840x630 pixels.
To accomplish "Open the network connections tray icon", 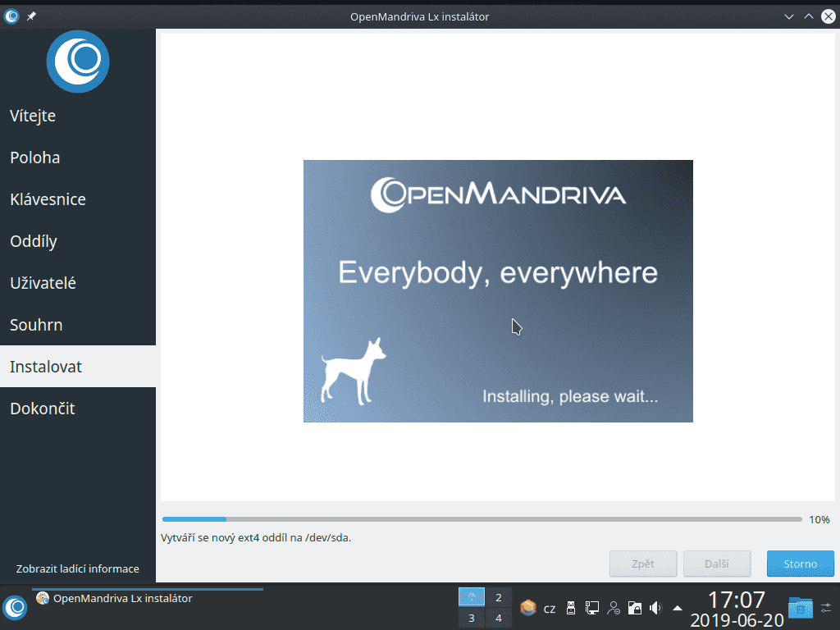I will [x=592, y=608].
